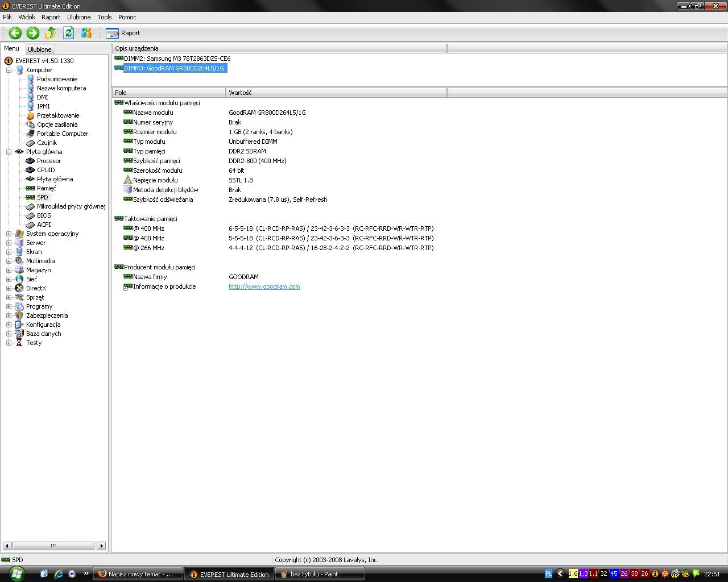The image size is (728, 582).
Task: Expand the System operacyjny tree node
Action: click(9, 234)
